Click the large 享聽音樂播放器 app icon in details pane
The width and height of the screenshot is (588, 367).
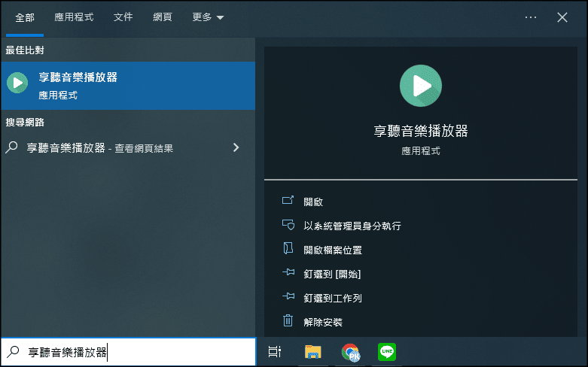[420, 86]
